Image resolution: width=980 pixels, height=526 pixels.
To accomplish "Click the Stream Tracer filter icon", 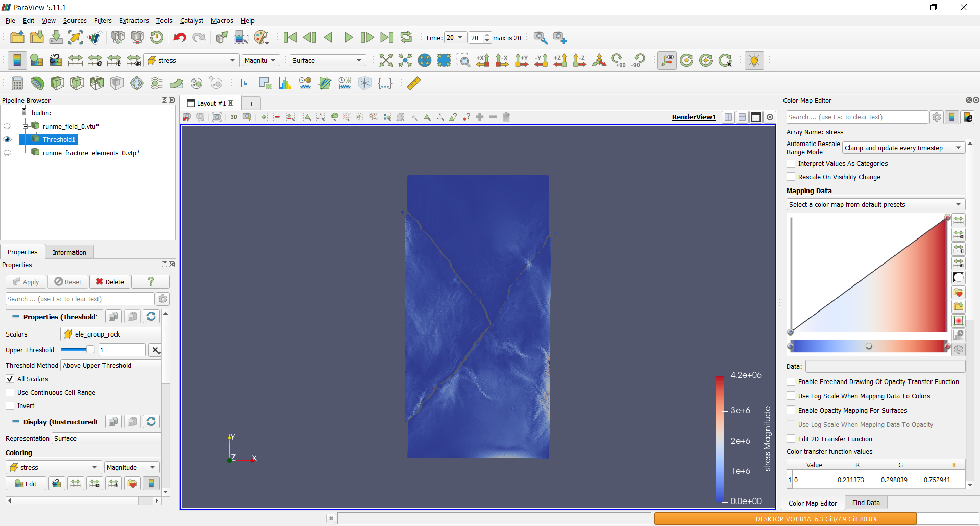I will coord(157,83).
